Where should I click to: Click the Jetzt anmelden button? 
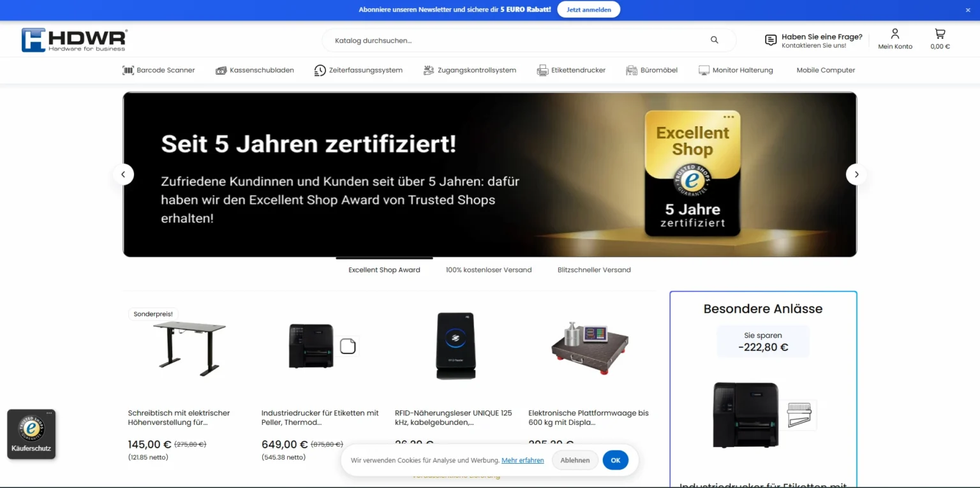coord(588,10)
